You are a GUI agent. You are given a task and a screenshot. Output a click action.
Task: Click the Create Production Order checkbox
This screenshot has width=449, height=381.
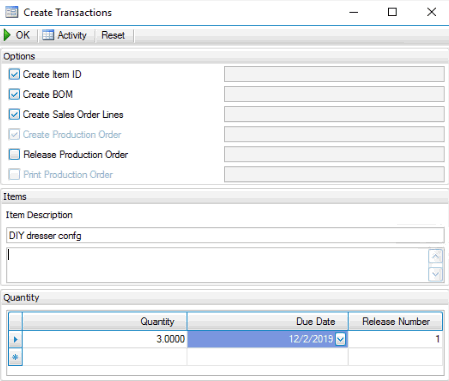pos(14,134)
